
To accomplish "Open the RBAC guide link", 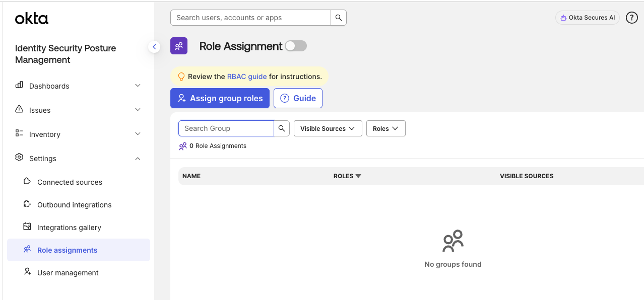I will click(x=247, y=77).
